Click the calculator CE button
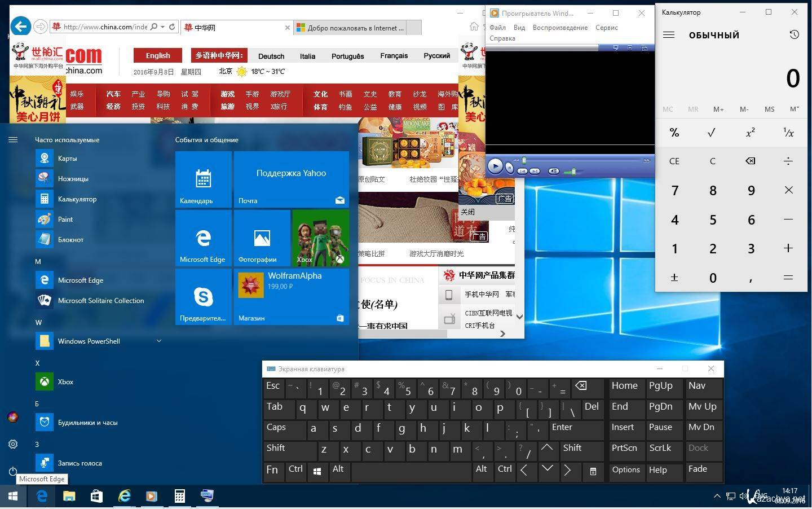Viewport: 812px width, 509px height. point(674,161)
